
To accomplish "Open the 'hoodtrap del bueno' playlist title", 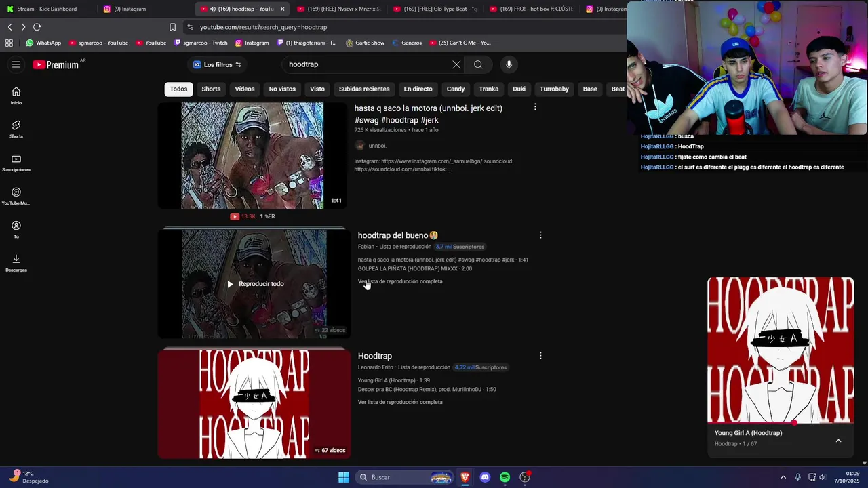I will click(398, 235).
